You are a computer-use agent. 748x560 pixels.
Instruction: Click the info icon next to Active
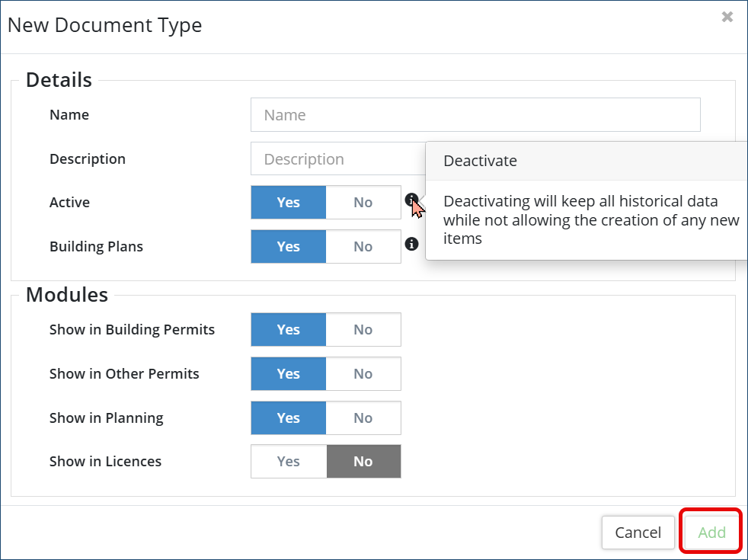tap(412, 200)
